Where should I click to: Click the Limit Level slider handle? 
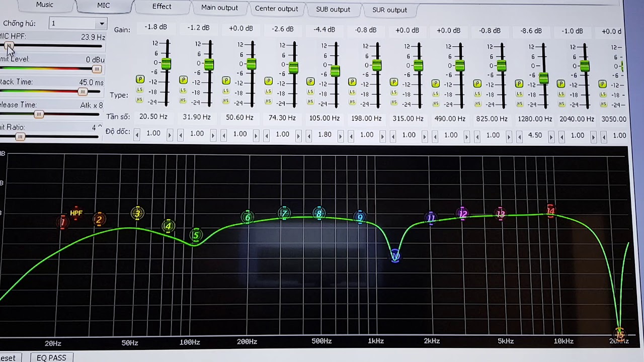tap(97, 69)
